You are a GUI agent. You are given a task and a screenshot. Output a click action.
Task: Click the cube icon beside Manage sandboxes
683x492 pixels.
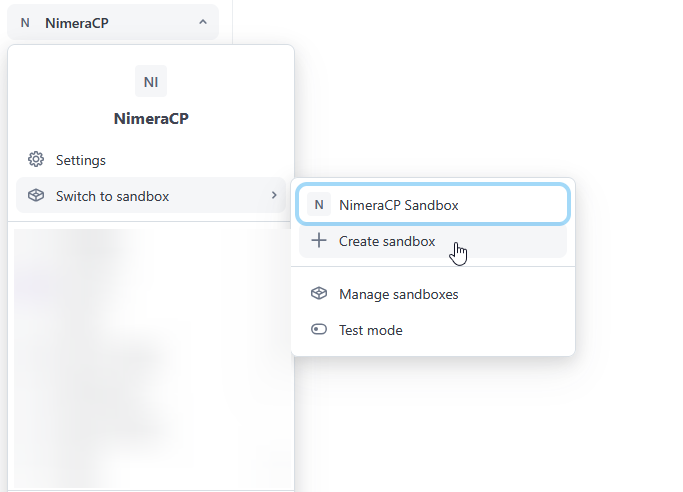tap(319, 294)
